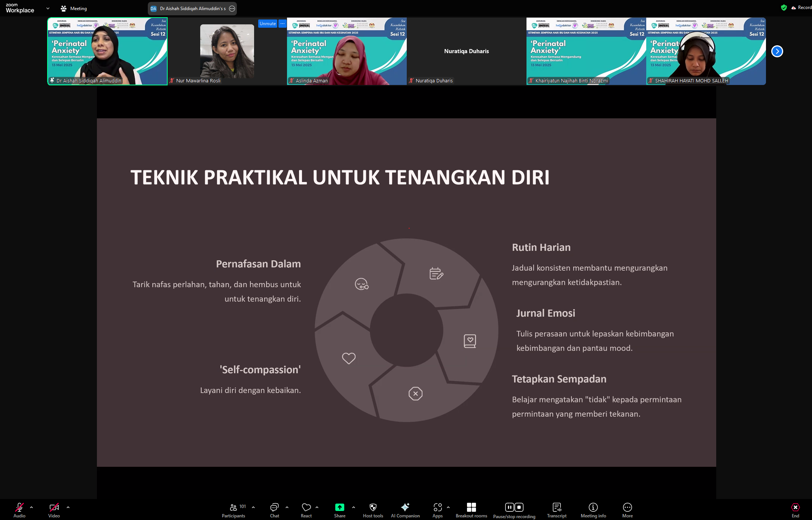The height and width of the screenshot is (520, 812).
Task: Click the Recording indicator at top right
Action: click(x=801, y=7)
